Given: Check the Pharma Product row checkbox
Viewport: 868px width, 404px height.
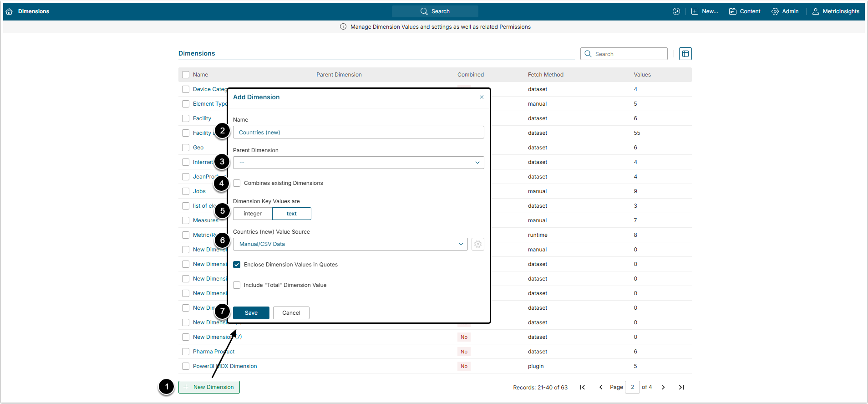Looking at the screenshot, I should [x=186, y=352].
